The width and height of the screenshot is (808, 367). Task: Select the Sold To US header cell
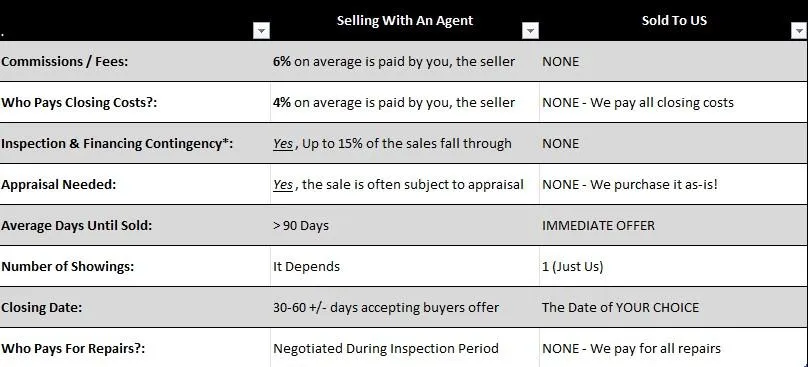[674, 21]
